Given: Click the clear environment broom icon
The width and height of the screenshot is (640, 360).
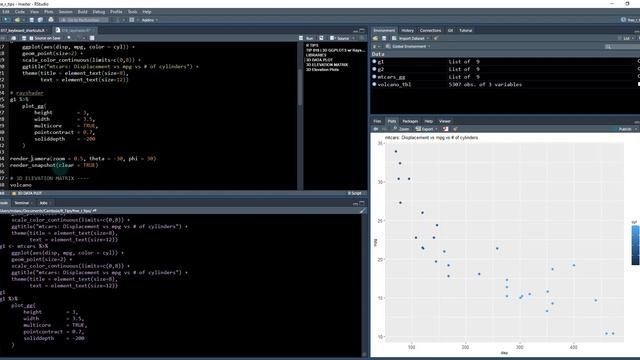Looking at the screenshot, I should point(436,38).
